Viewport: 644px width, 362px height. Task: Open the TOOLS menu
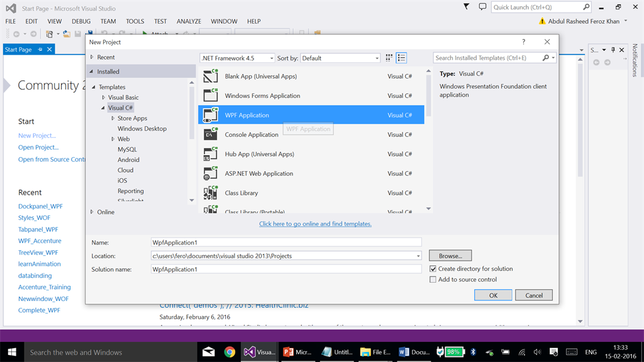tap(135, 21)
